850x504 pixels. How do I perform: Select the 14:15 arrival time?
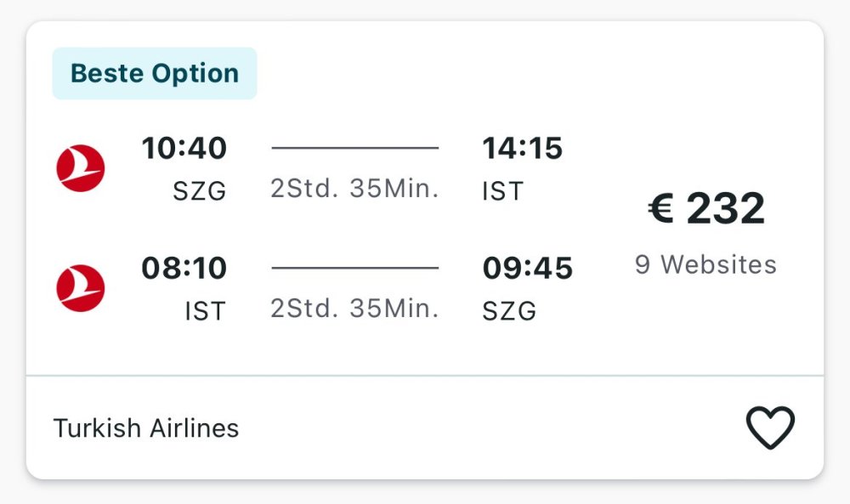click(x=523, y=149)
